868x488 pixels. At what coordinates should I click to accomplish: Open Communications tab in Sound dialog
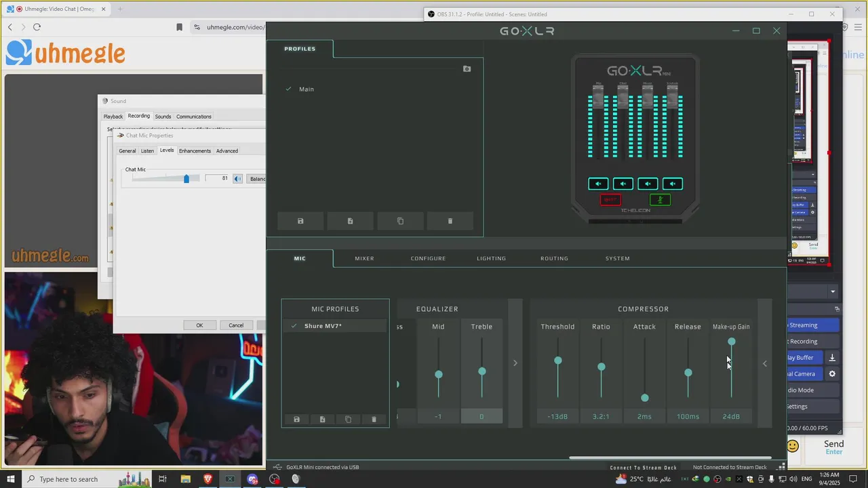194,117
